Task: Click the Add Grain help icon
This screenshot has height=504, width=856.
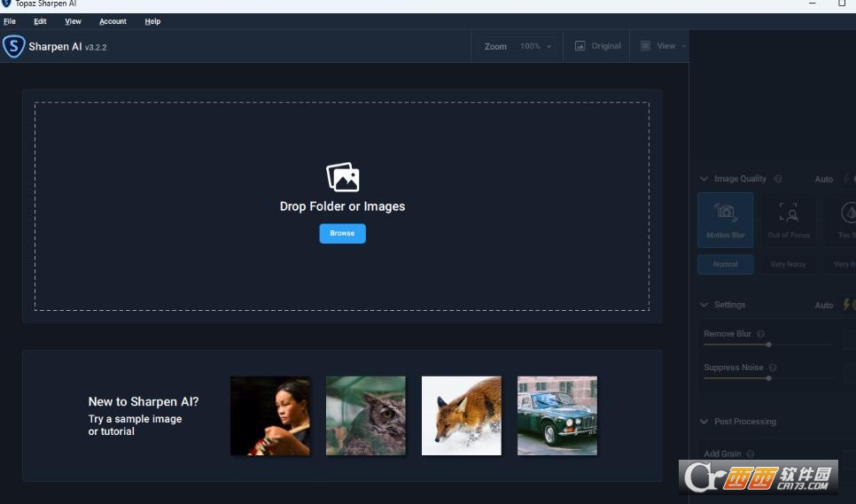Action: pyautogui.click(x=750, y=454)
